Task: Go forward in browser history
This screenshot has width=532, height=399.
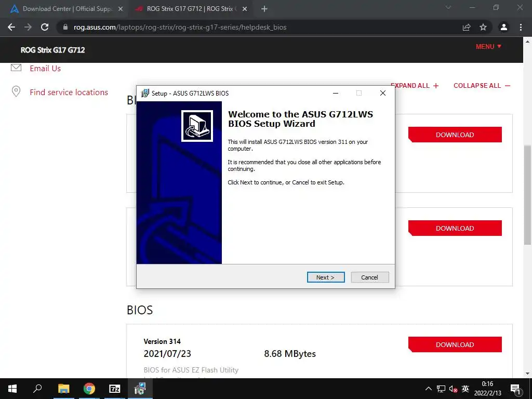Action: 28,27
